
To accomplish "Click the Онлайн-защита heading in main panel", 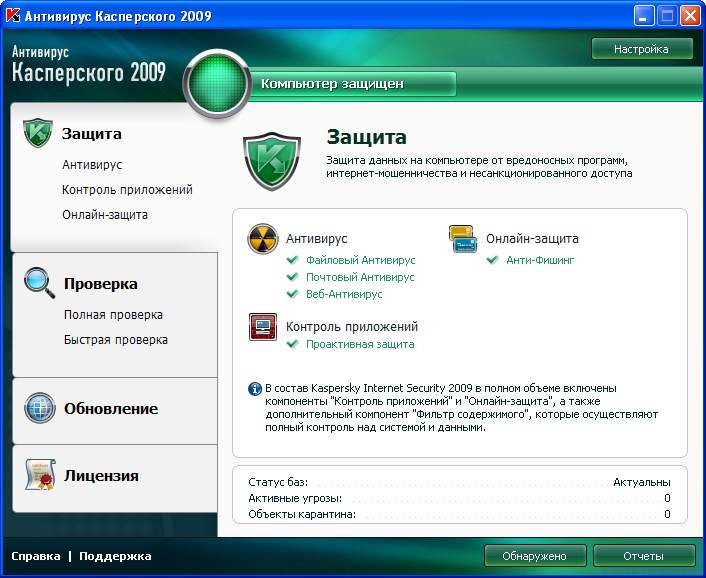I will 532,239.
